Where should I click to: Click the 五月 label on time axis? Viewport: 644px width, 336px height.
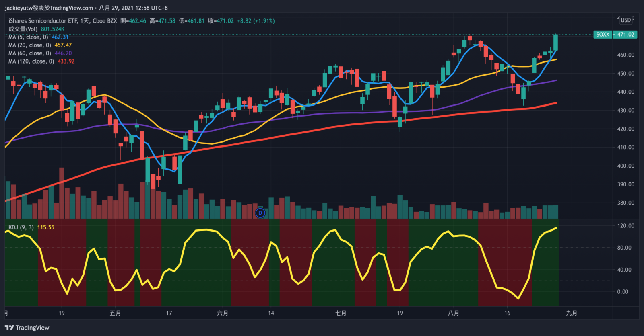(x=116, y=313)
